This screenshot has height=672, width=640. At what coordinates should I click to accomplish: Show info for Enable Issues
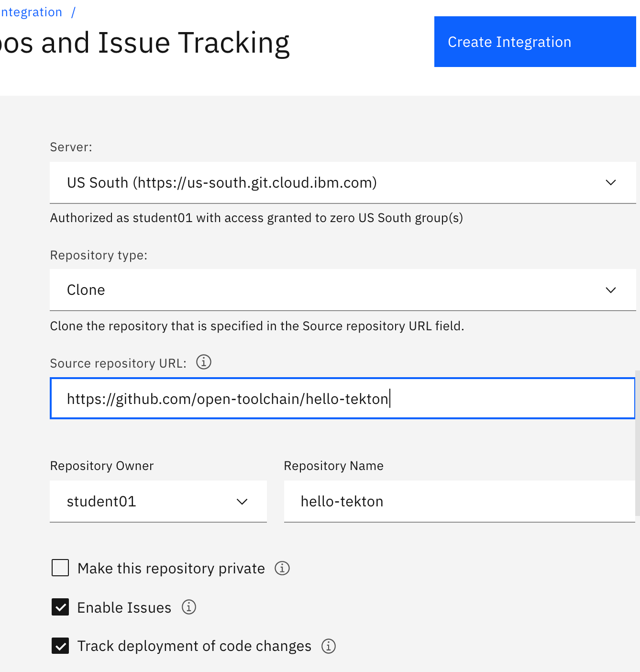point(189,607)
